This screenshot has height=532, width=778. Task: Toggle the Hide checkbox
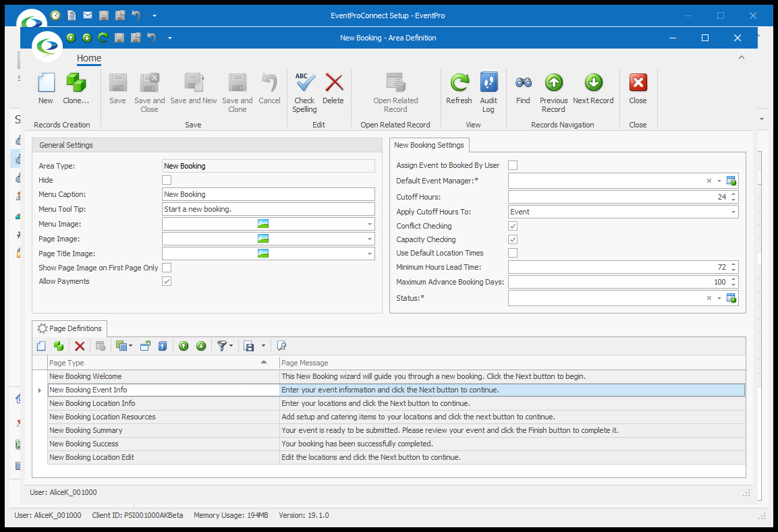[167, 180]
